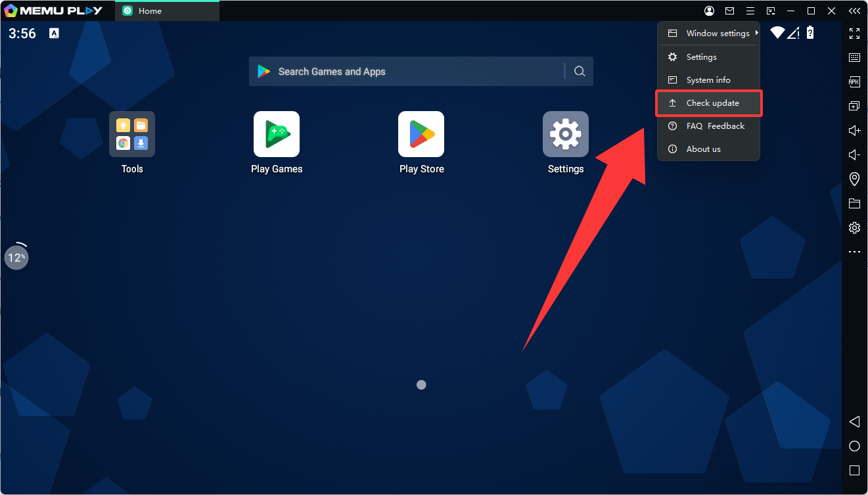Open the shared folder sidebar icon
Screen dimensions: 868x495
(x=854, y=203)
